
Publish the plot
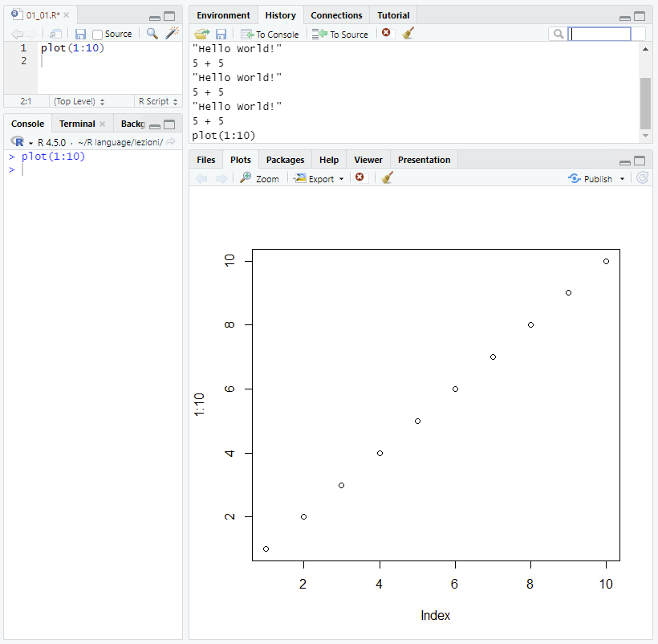pos(591,179)
